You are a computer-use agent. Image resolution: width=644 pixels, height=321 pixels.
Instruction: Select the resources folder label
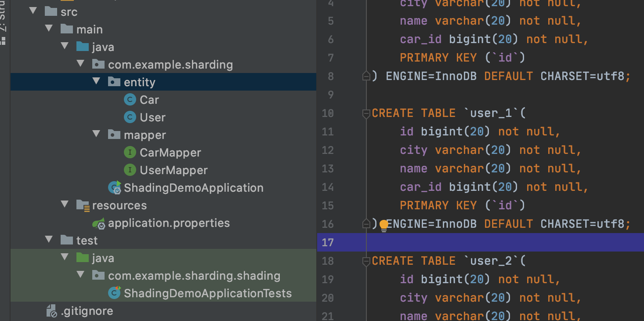pyautogui.click(x=119, y=205)
